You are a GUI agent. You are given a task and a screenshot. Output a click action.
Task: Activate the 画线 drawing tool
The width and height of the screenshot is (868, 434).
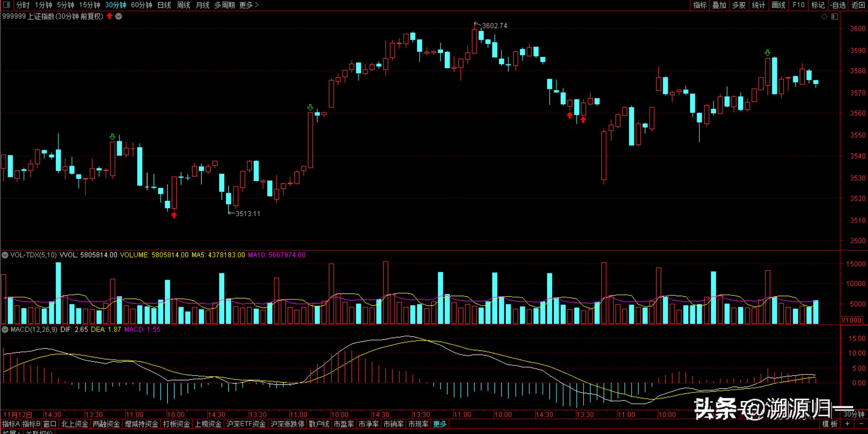point(778,5)
